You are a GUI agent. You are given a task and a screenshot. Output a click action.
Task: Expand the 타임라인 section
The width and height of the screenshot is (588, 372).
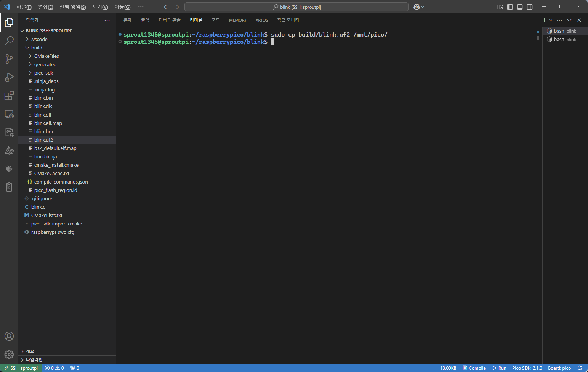[x=67, y=359]
